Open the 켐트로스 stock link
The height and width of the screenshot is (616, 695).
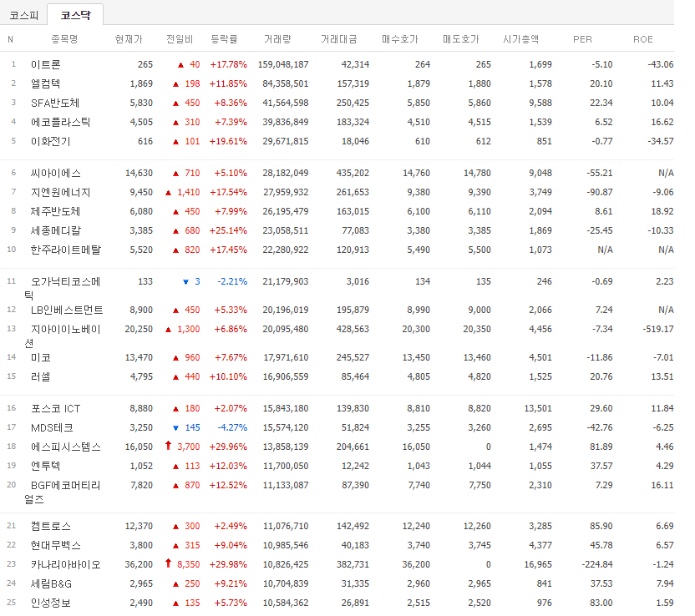point(50,526)
